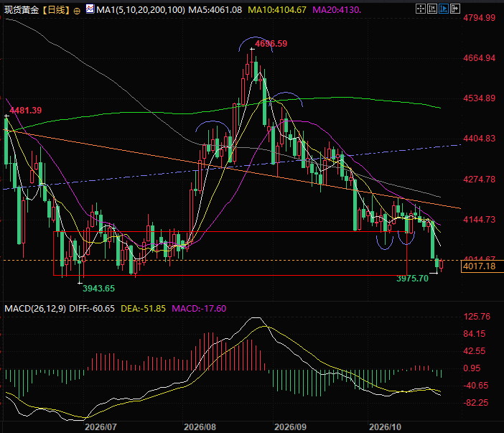Click the MA20:4130 value

(337, 10)
